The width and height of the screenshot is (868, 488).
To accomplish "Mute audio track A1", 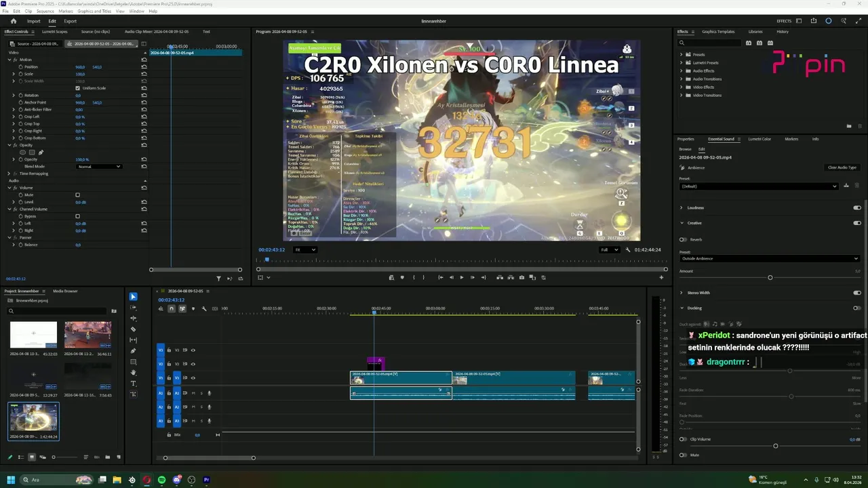I will tap(193, 393).
